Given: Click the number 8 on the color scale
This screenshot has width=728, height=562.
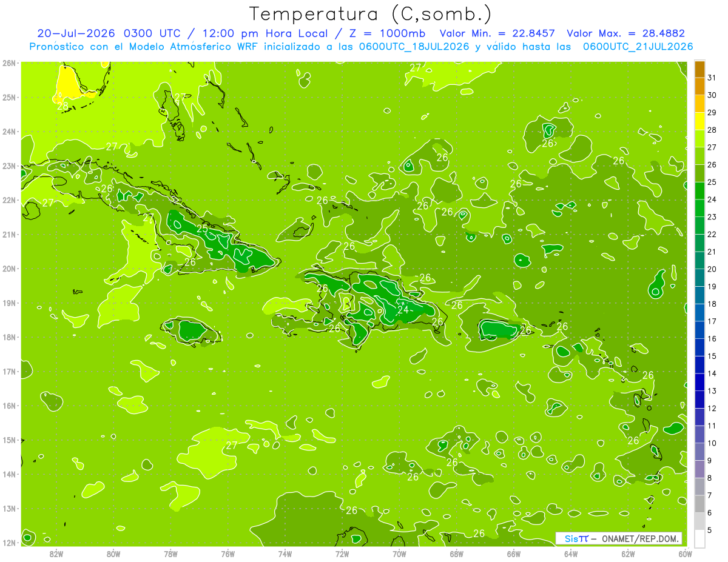Looking at the screenshot, I should point(710,478).
